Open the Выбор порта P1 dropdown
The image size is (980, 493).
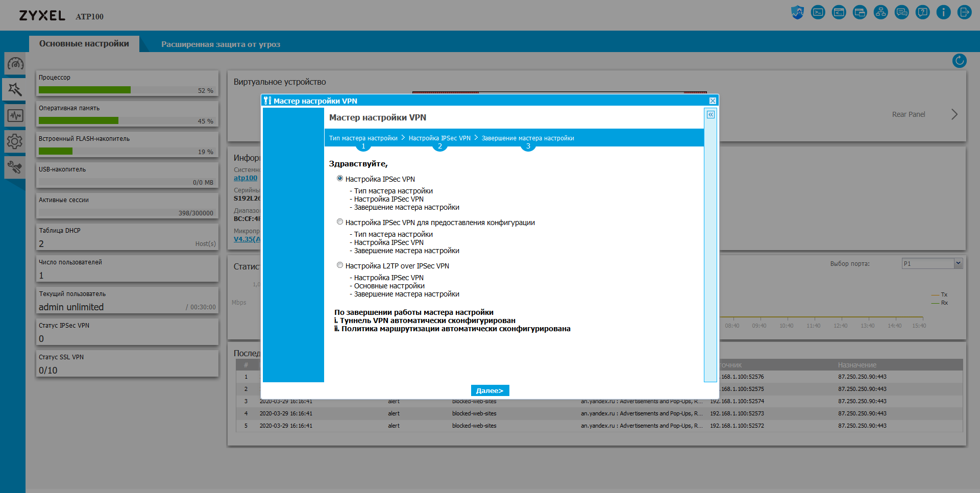coord(932,263)
